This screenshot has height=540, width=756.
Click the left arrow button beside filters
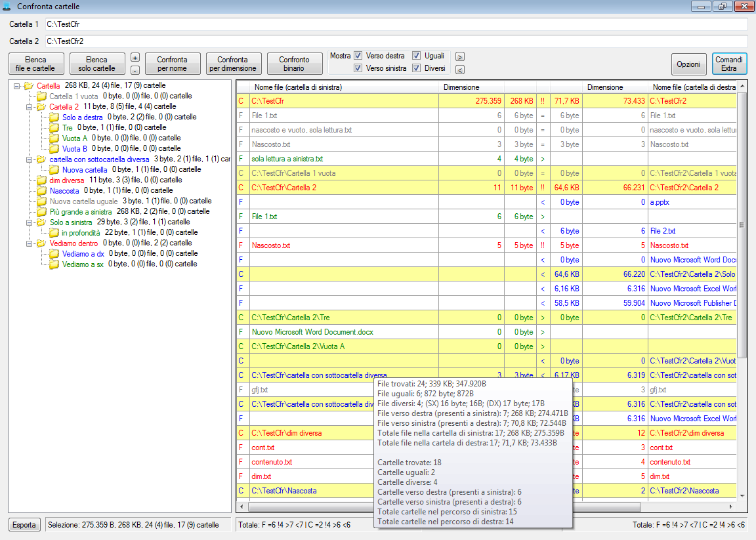click(460, 70)
